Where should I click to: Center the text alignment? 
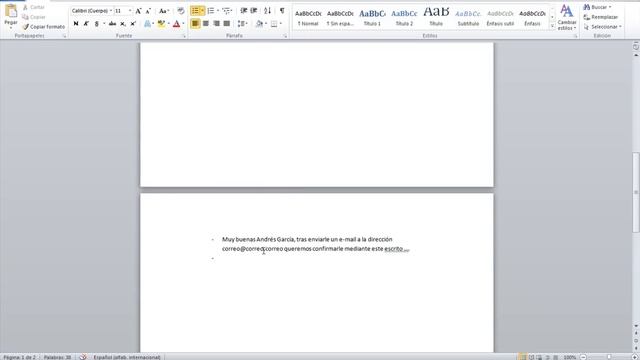[206, 24]
